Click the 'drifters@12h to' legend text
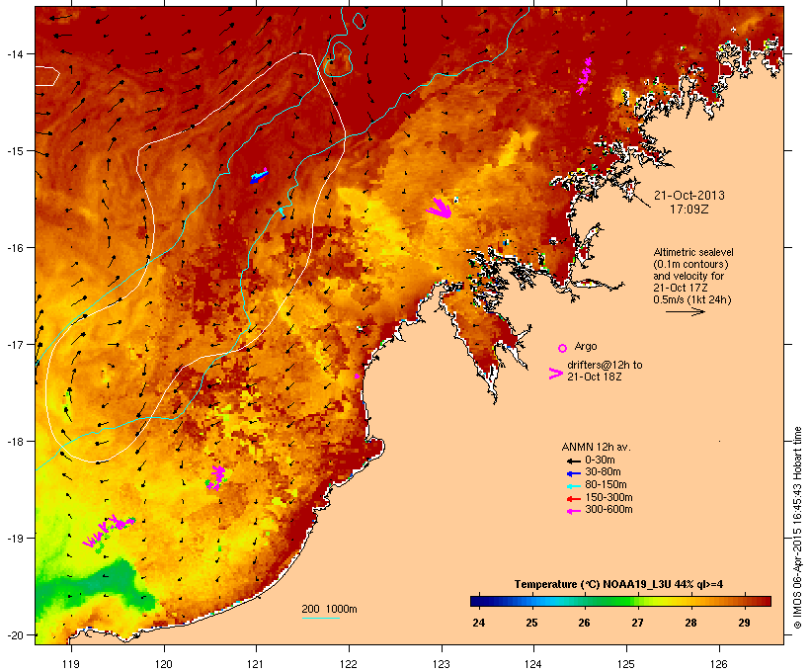The image size is (810, 672). point(605,365)
